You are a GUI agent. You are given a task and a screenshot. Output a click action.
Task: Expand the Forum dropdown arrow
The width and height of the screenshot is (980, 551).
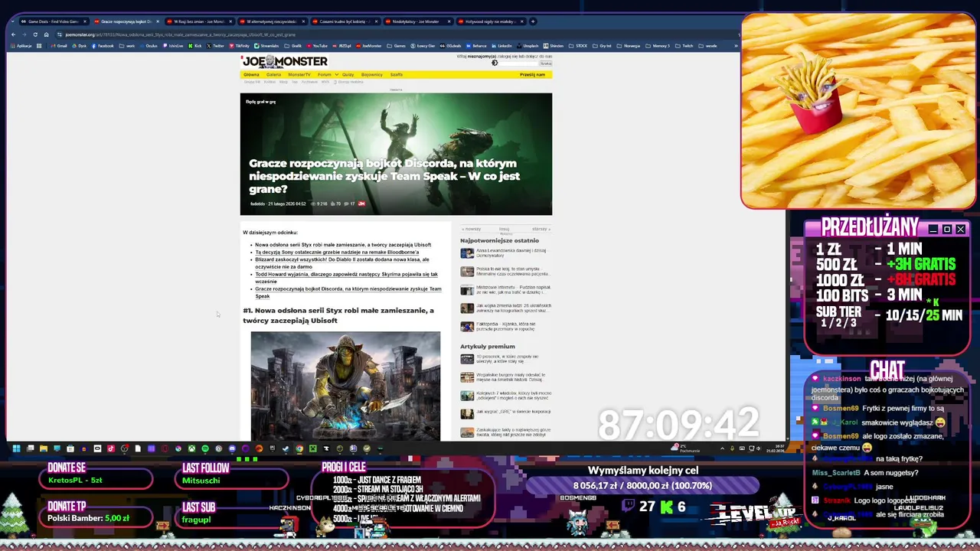(337, 74)
